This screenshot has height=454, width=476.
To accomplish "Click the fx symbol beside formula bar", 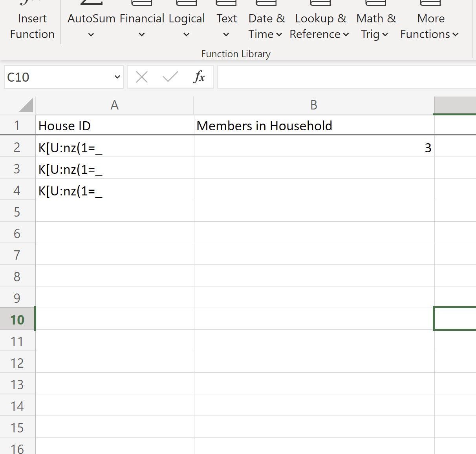I will click(200, 77).
